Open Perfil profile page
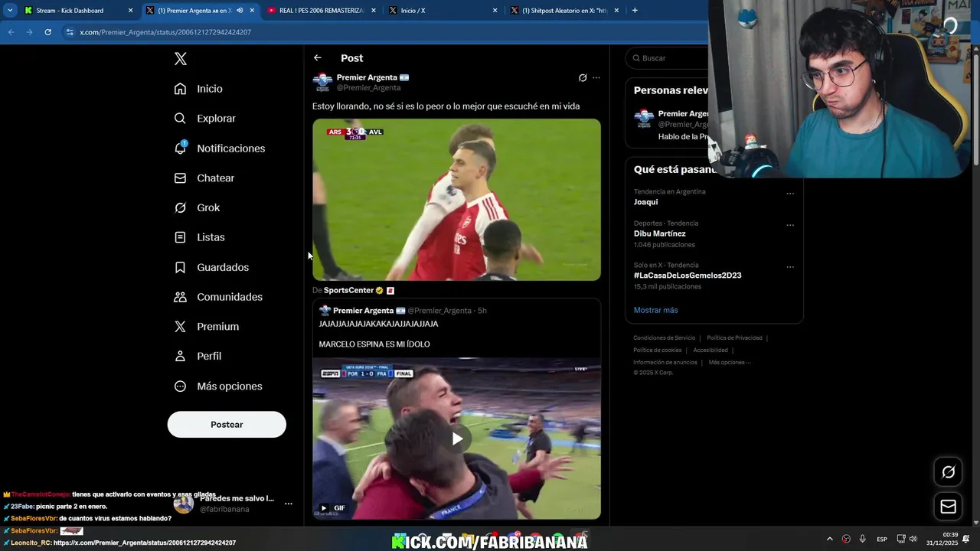980x551 pixels. coord(198,356)
